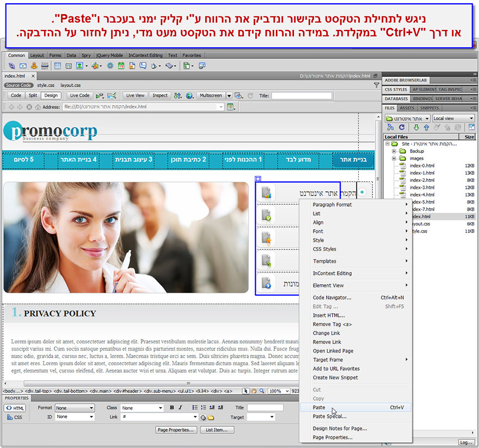Insert Date calendar icon

(x=121, y=66)
